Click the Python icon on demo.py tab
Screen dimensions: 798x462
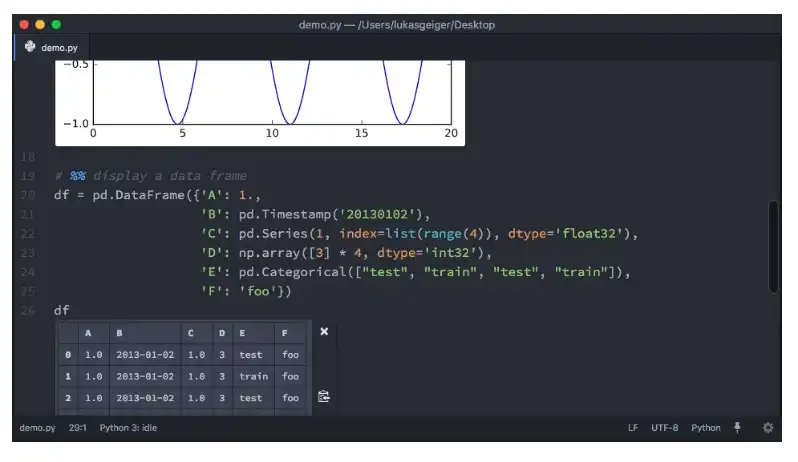point(30,47)
